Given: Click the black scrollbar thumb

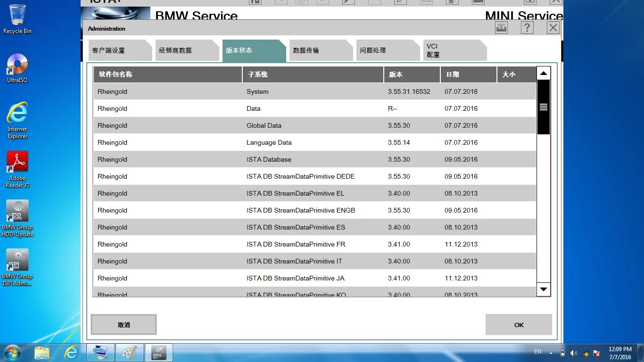Looking at the screenshot, I should click(x=544, y=107).
